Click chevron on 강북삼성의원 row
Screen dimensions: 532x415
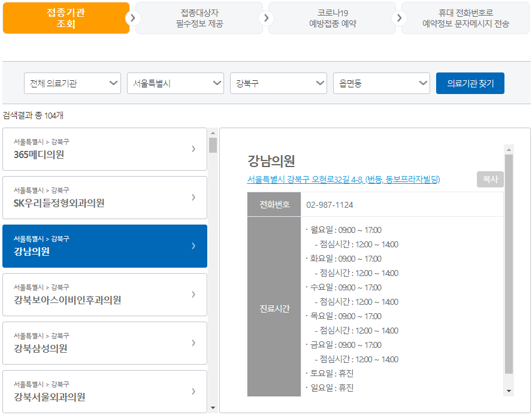pyautogui.click(x=194, y=343)
